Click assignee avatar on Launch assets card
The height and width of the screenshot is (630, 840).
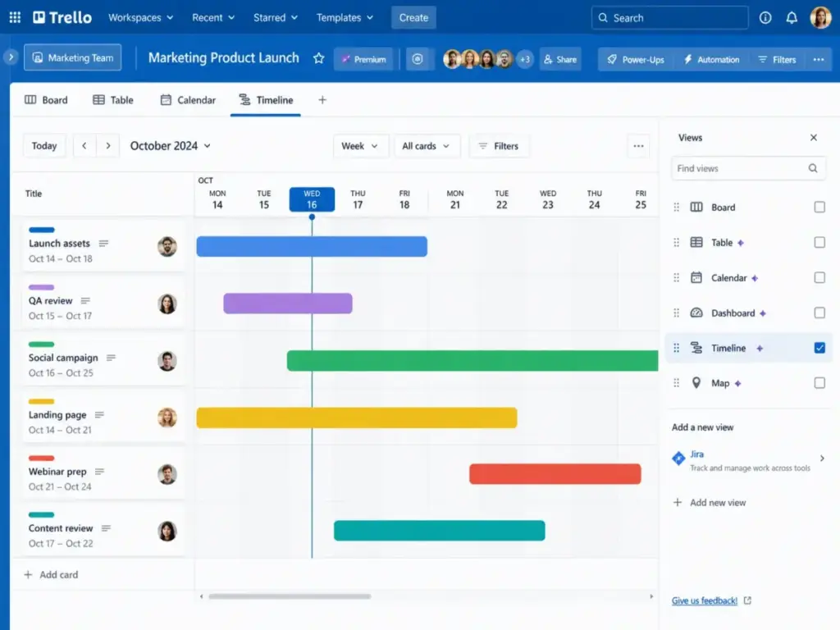167,246
